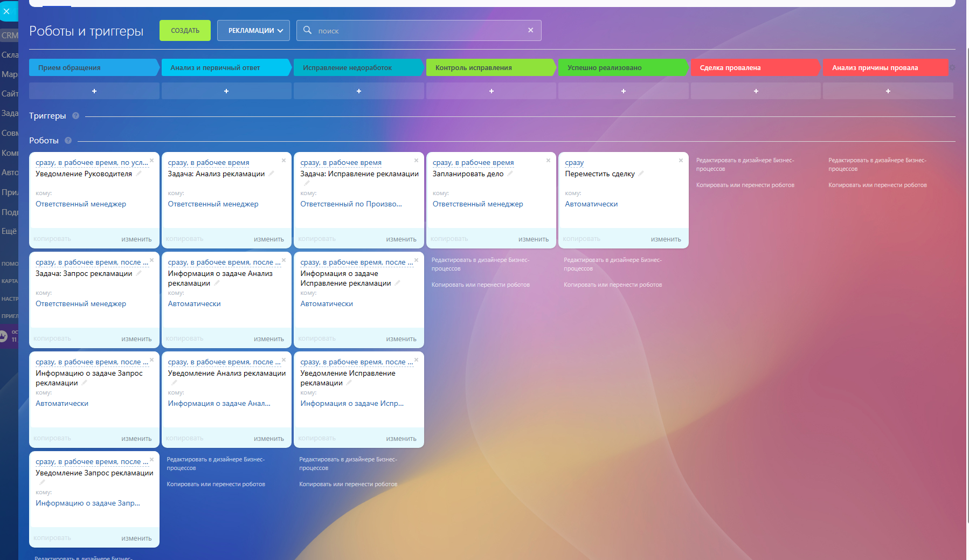
Task: Click изменить on Уведомление Анализ рекламации robot
Action: (x=269, y=439)
